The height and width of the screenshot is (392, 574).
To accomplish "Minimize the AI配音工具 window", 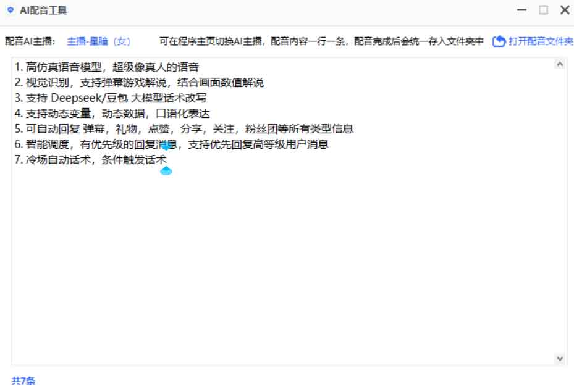I will click(521, 10).
